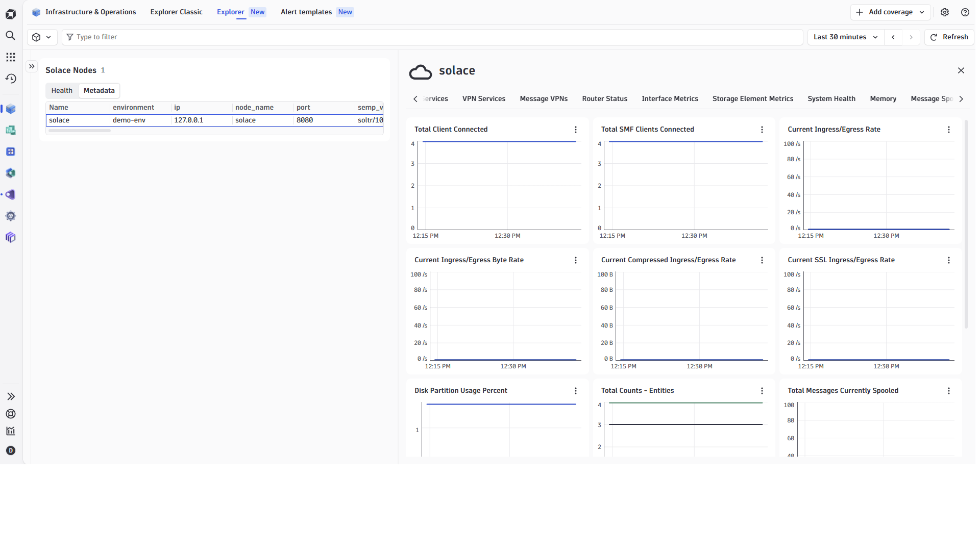Screen dimensions: 980x551
Task: Open the gray gear-wheel app icon
Action: [x=11, y=216]
